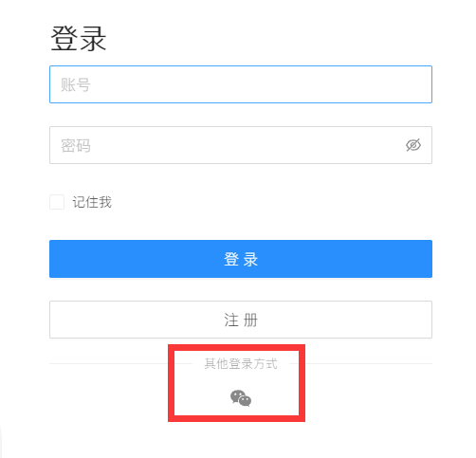Open registration via the 注册 button
476x458 pixels.
241,320
